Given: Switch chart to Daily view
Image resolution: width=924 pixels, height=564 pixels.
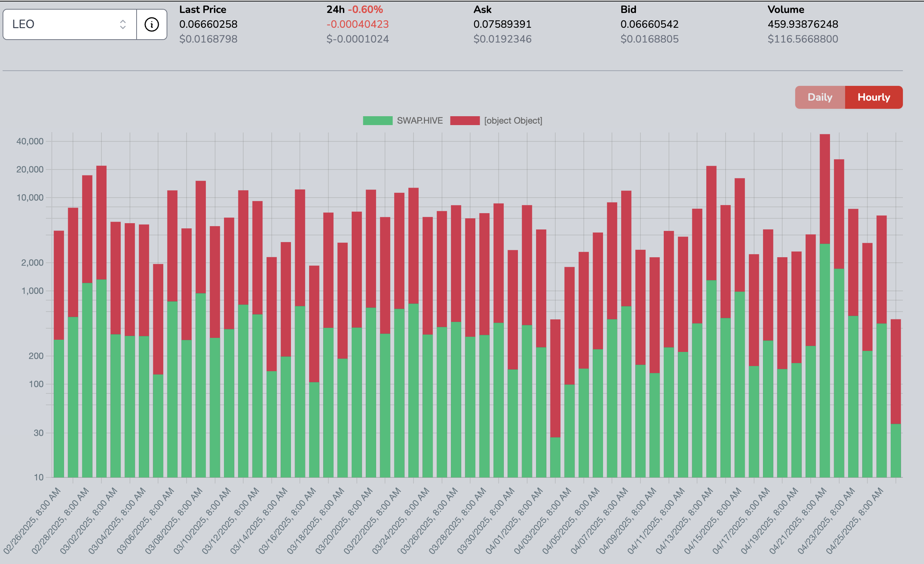Looking at the screenshot, I should point(820,97).
